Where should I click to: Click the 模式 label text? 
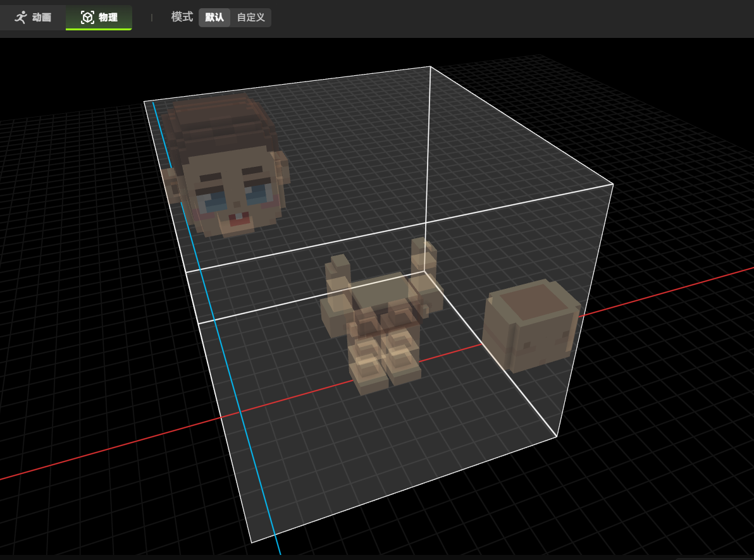pyautogui.click(x=182, y=17)
